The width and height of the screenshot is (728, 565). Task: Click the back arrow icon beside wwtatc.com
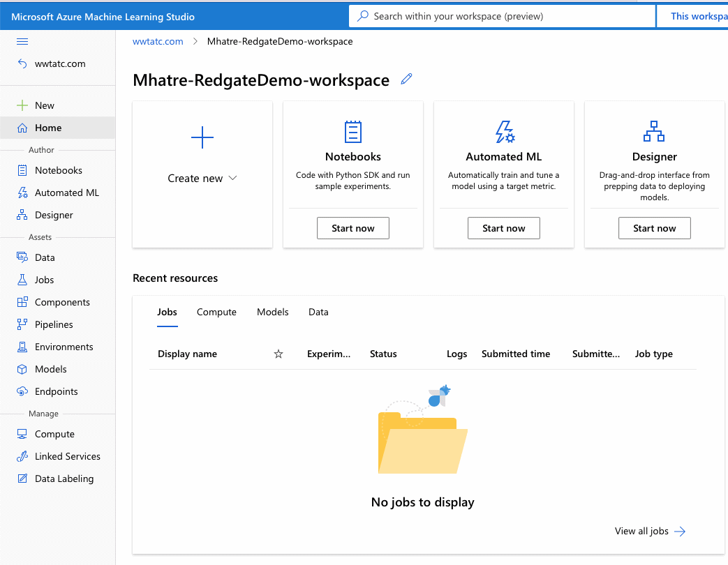tap(22, 63)
